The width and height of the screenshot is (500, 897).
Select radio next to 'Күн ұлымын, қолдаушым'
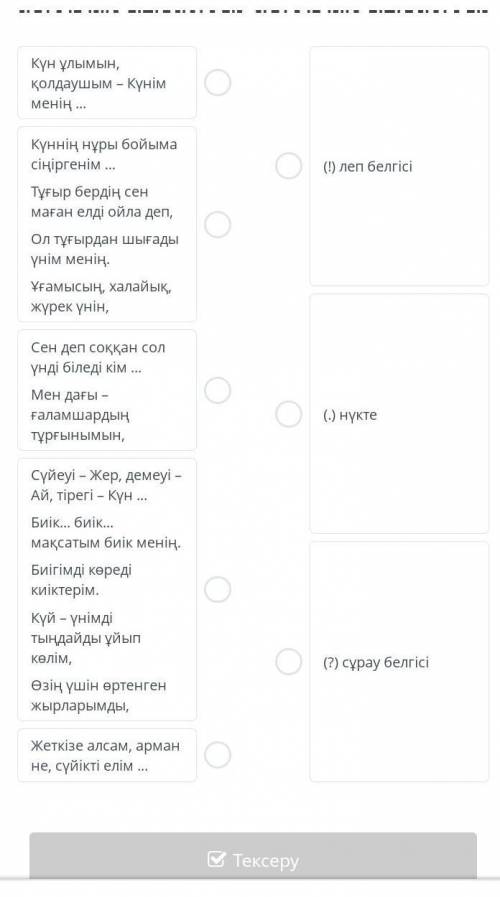[218, 83]
